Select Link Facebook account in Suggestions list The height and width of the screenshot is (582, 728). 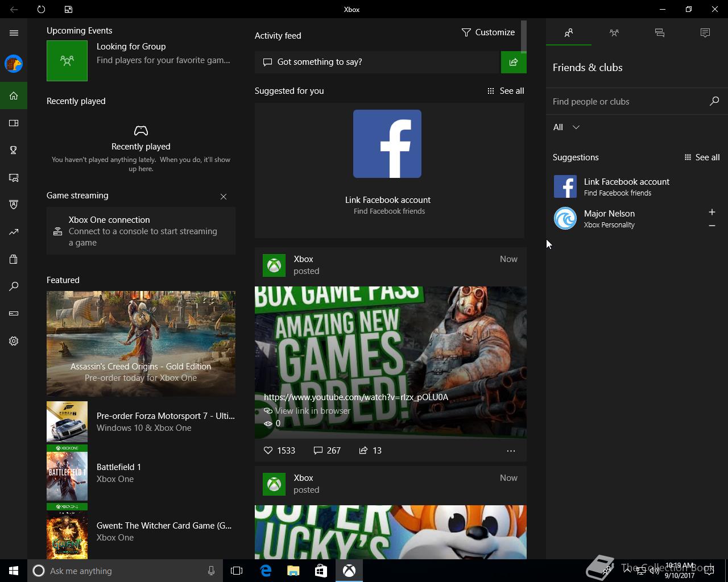coord(637,186)
